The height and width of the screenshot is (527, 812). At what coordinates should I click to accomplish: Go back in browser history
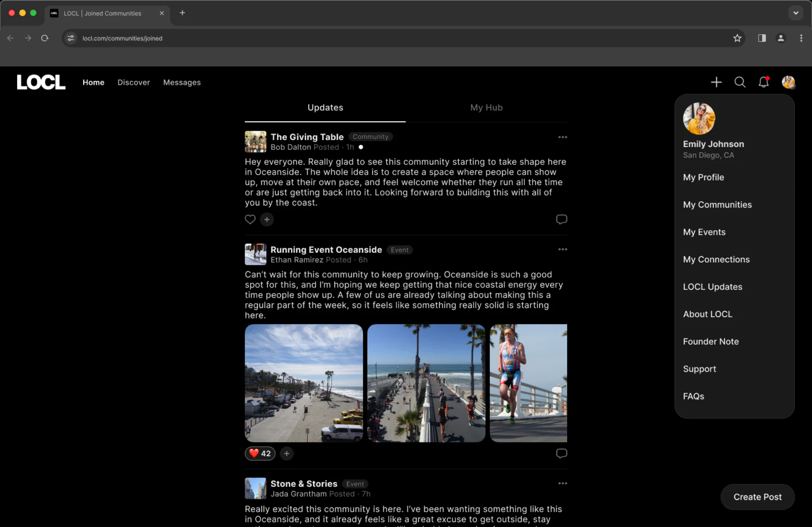(11, 38)
